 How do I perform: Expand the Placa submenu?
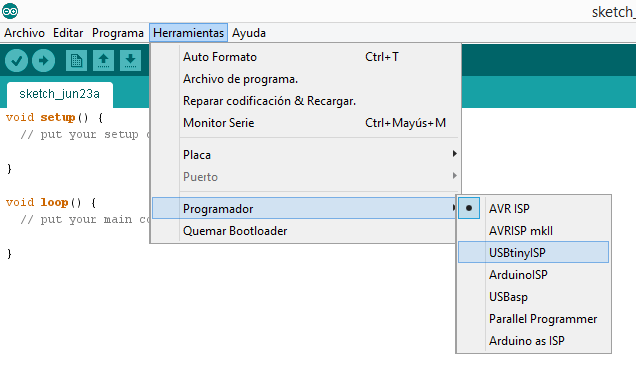click(306, 155)
